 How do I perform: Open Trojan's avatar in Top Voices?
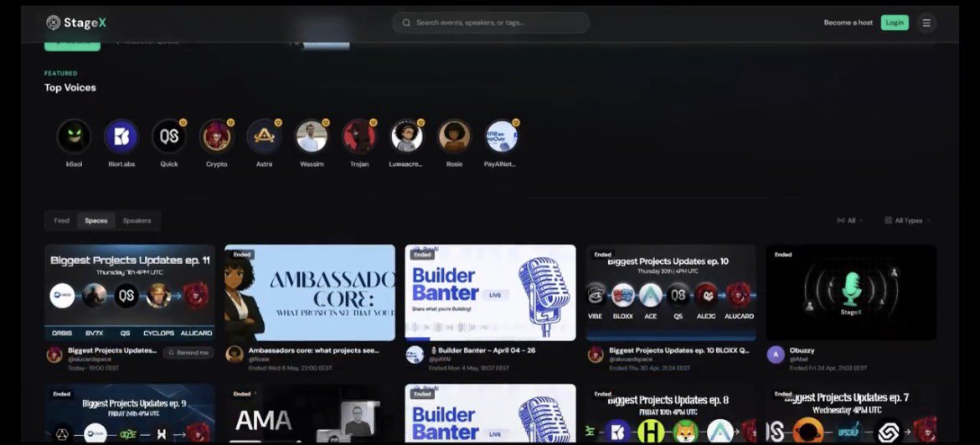click(358, 137)
